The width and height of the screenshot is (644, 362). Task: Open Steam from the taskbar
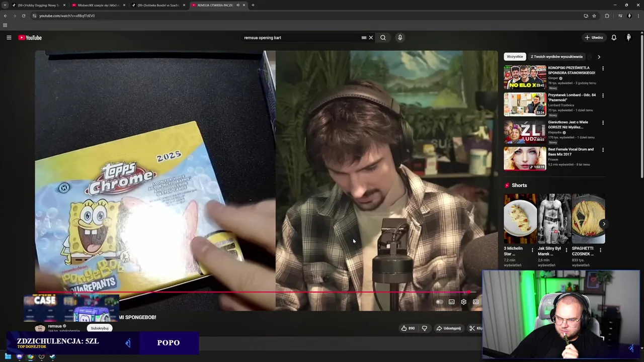pos(52,356)
